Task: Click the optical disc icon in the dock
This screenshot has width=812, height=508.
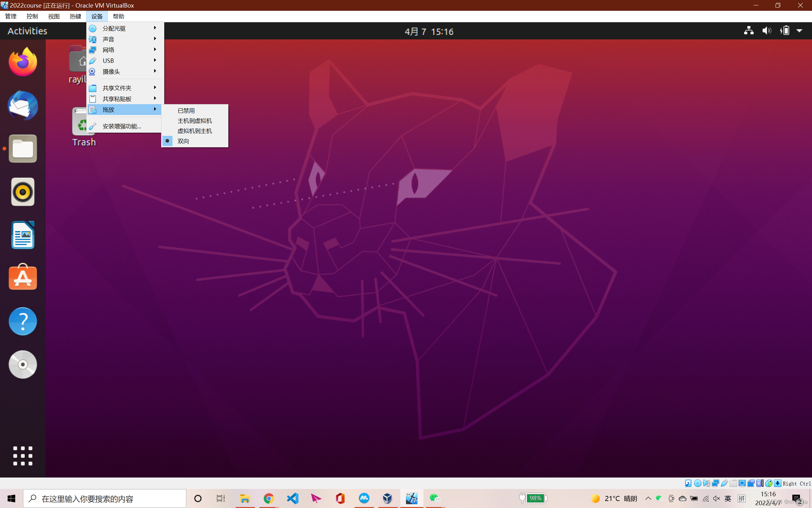Action: [23, 364]
